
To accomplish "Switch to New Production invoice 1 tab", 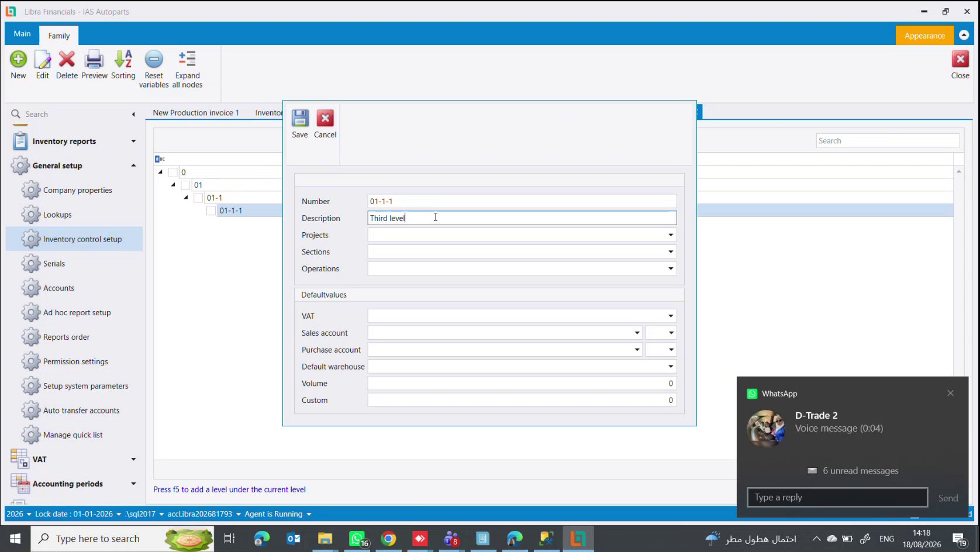I will coord(196,113).
